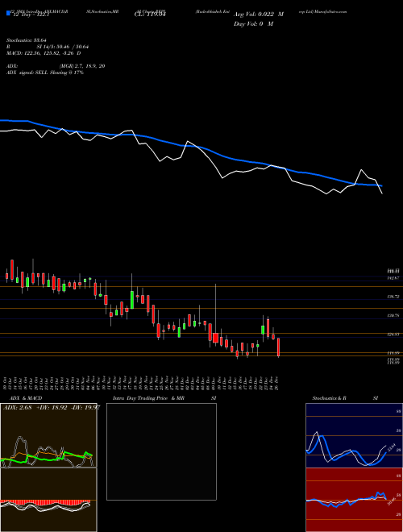Image resolution: width=403 pixels, height=532 pixels.
Task: Click the RSI 14/3: 30.46 / 30.64 text
Action: tap(48, 47)
